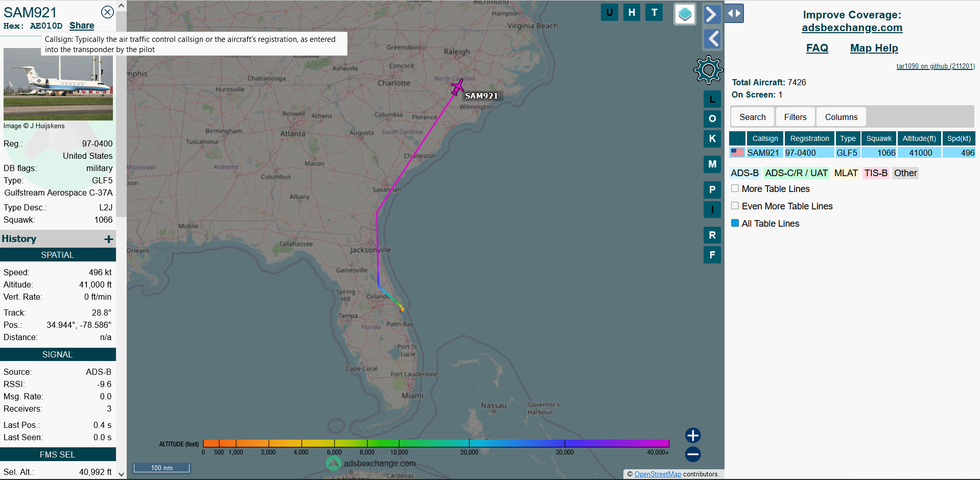The height and width of the screenshot is (480, 980).
Task: Click info panel scrollbar up arrow
Action: click(x=121, y=5)
